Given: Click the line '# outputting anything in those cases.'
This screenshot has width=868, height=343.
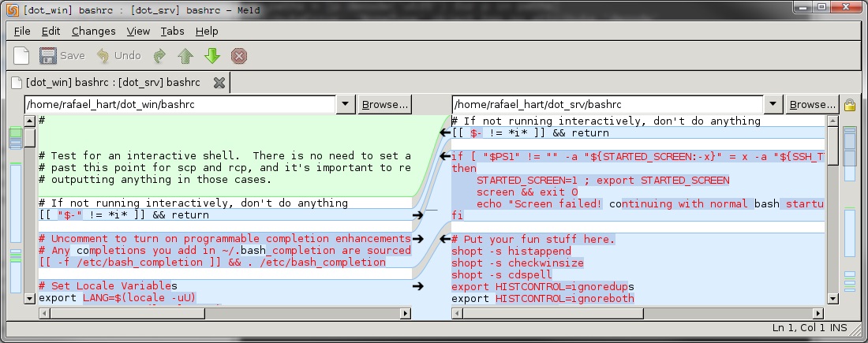Looking at the screenshot, I should coord(155,180).
